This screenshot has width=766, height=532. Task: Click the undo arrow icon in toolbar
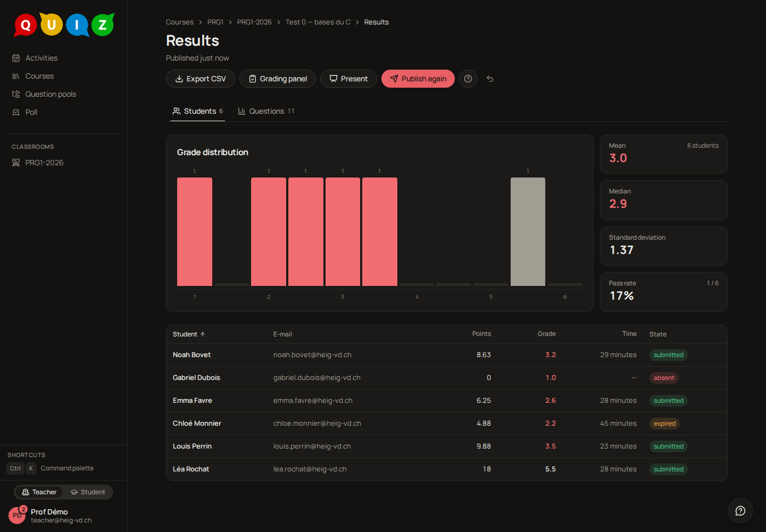coord(490,79)
